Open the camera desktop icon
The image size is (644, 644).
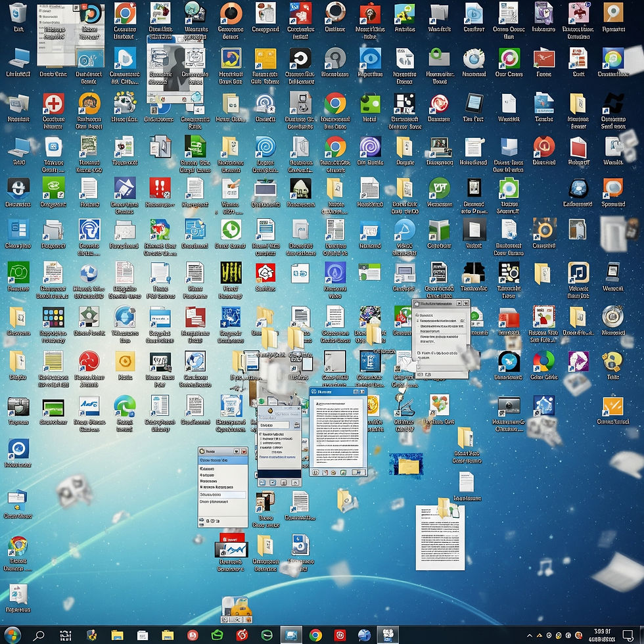coord(509,406)
